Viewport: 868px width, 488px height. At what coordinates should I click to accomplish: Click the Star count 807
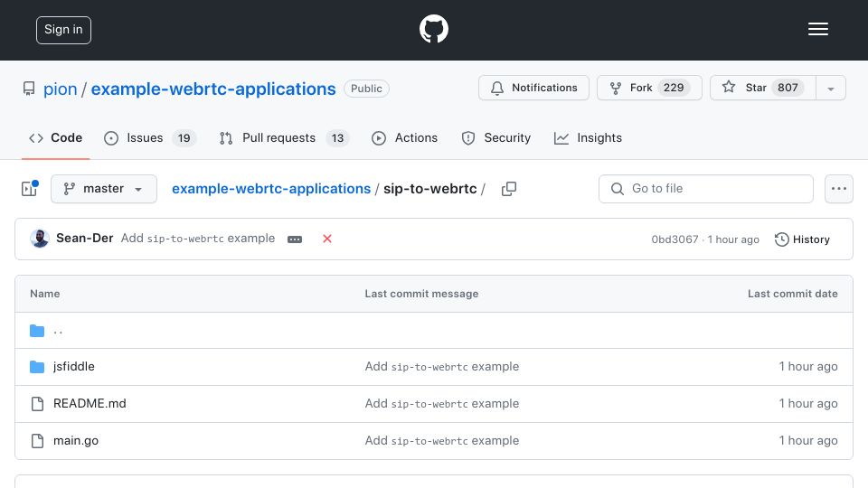tap(788, 88)
